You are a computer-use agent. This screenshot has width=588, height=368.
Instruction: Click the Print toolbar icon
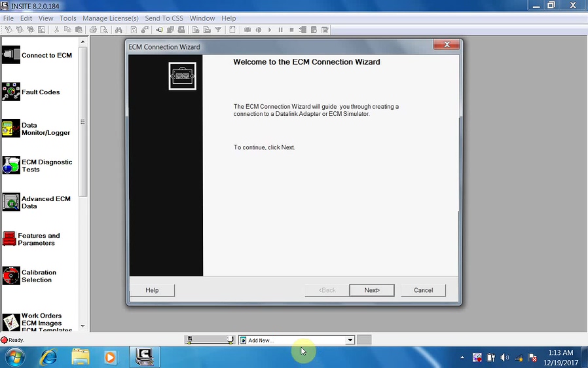(x=93, y=29)
